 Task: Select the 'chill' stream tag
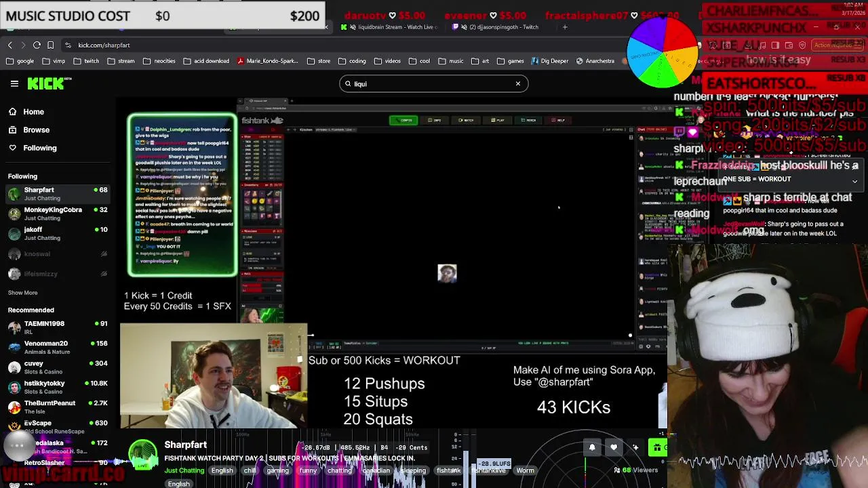(x=250, y=470)
